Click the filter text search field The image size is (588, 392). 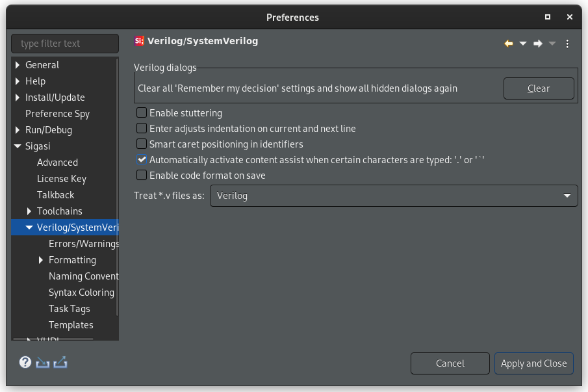pyautogui.click(x=65, y=44)
